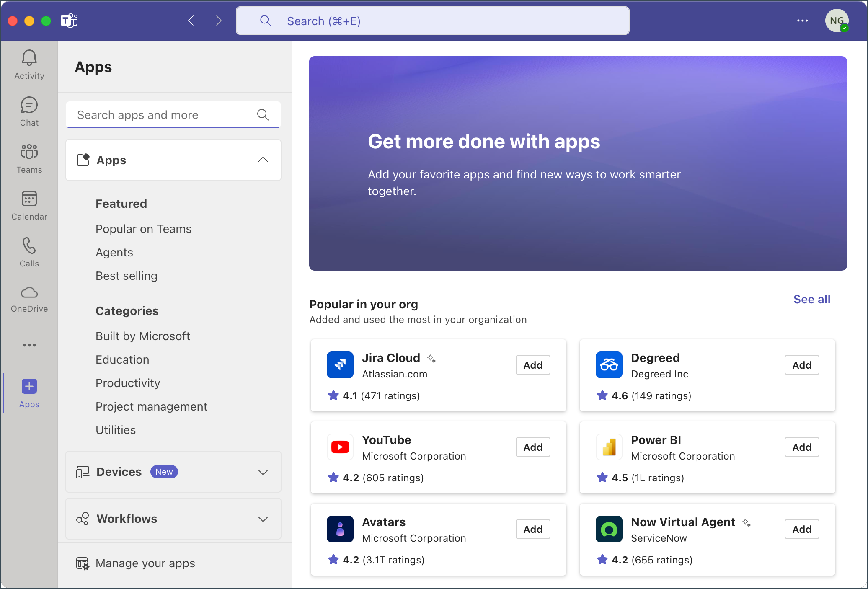The image size is (868, 589).
Task: Click the 'ServiceNow' publisher text
Action: point(659,538)
